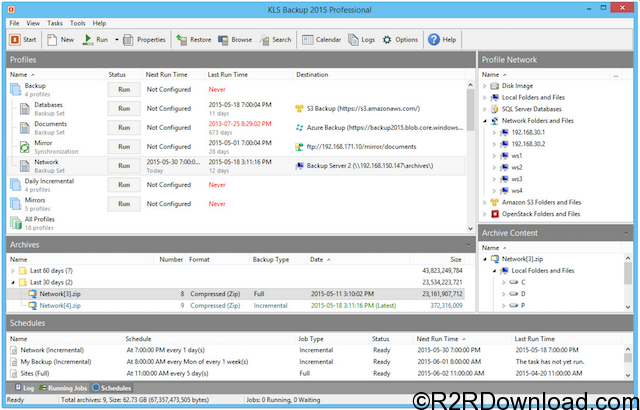Expand the Disk Image node

click(484, 86)
